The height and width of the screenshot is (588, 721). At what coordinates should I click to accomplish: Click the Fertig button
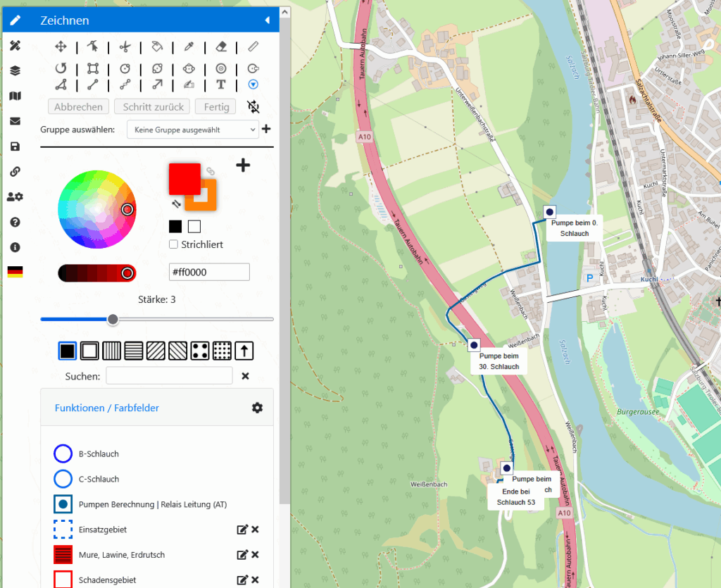(216, 106)
